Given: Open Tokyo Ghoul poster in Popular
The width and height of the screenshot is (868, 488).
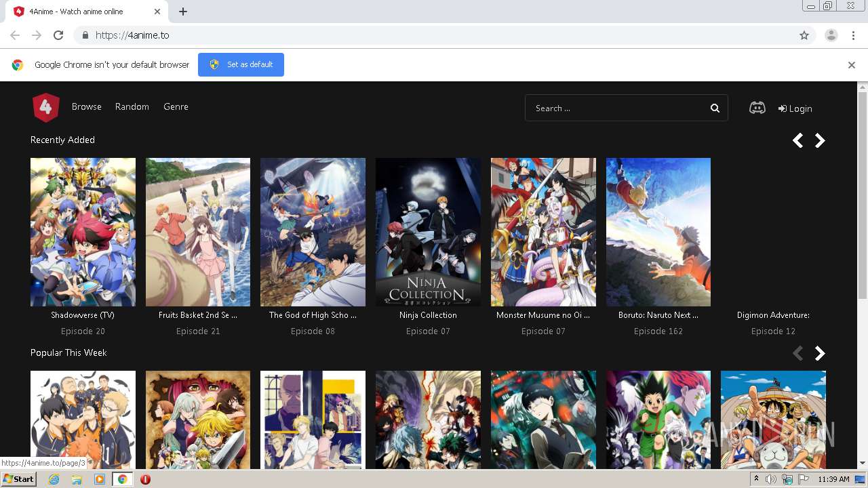Looking at the screenshot, I should tap(543, 420).
